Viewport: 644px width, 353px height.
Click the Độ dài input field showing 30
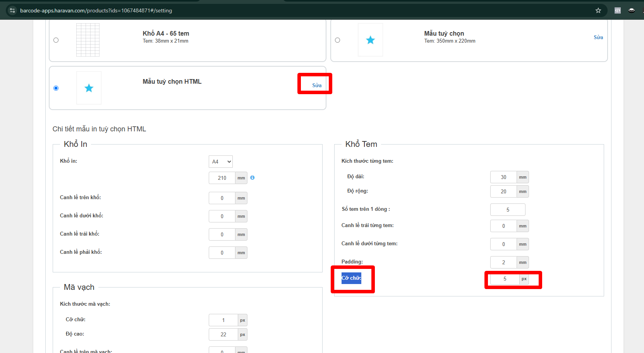point(503,177)
